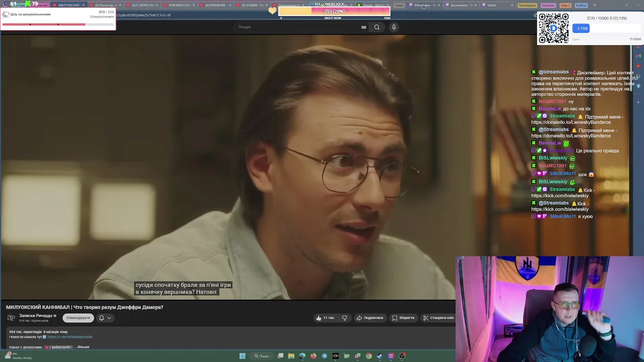
Task: Open the Marketplace tab group
Action: point(527,5)
